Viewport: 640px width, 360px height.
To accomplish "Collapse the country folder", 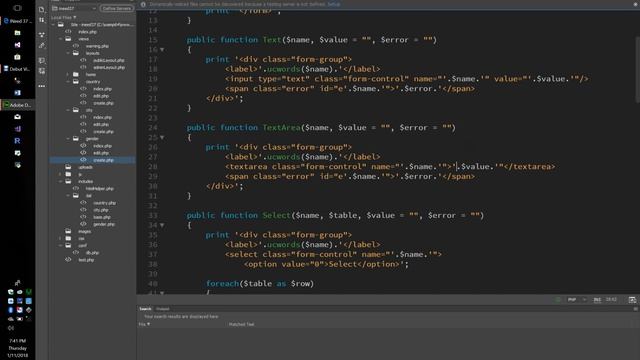I will click(x=68, y=82).
